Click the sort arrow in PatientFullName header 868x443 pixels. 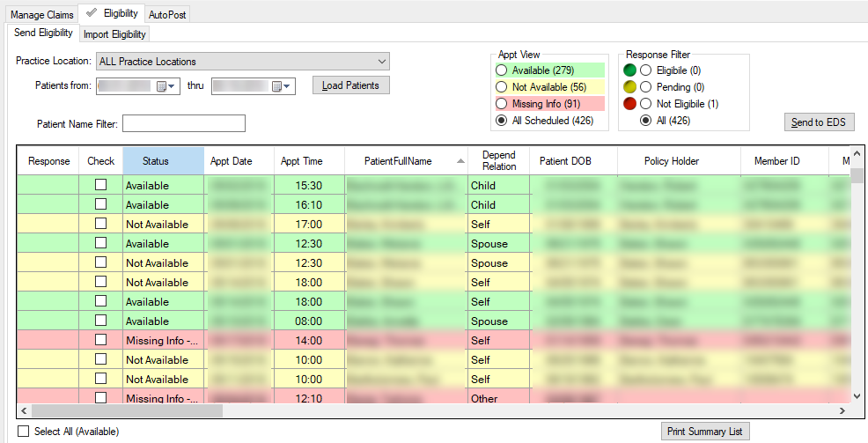coord(460,161)
